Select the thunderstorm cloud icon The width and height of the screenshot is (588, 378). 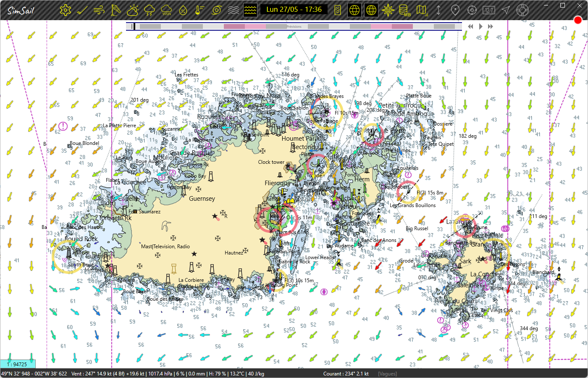(x=150, y=10)
